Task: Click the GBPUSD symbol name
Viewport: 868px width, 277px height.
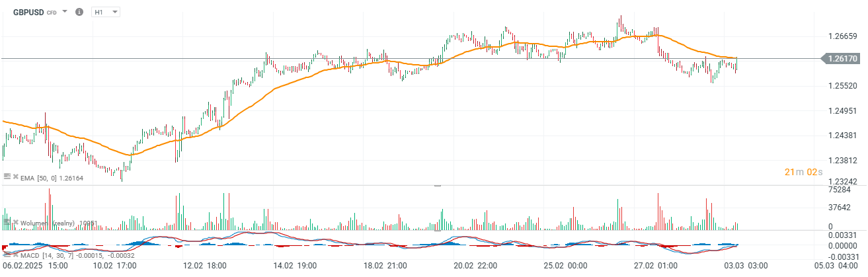Action: pos(28,12)
